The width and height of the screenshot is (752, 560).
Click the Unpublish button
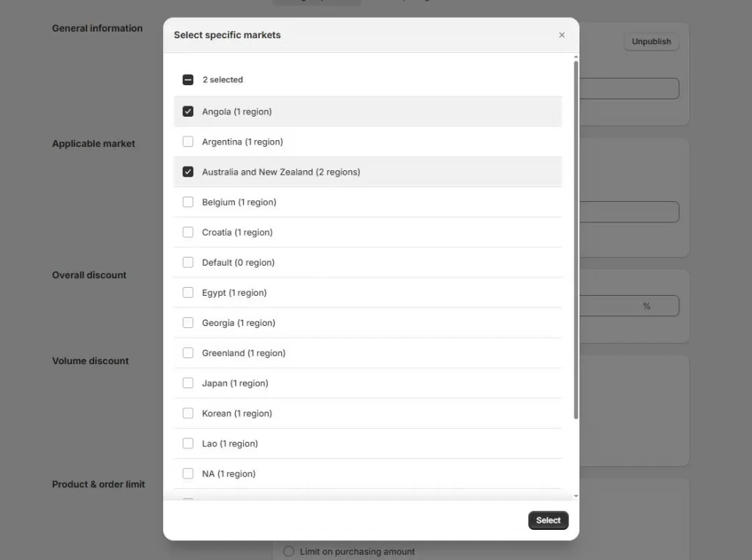click(651, 41)
